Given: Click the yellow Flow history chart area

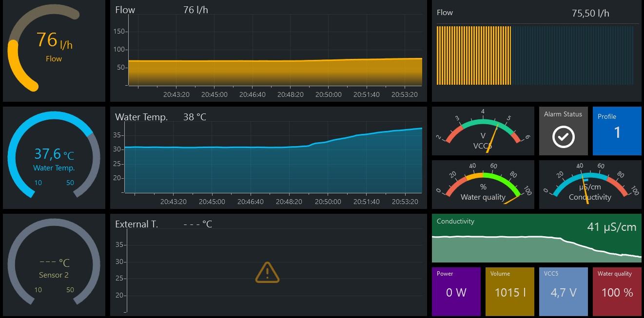Looking at the screenshot, I should pos(275,72).
